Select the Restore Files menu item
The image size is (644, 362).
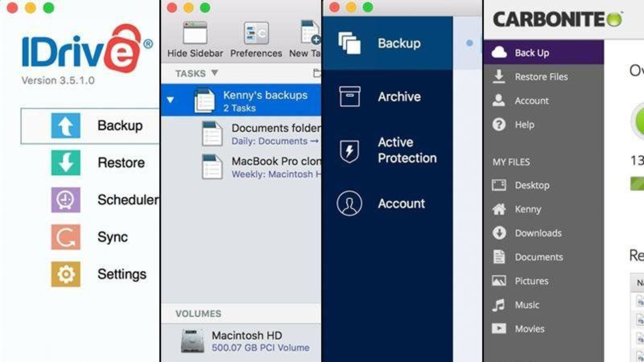[x=541, y=77]
